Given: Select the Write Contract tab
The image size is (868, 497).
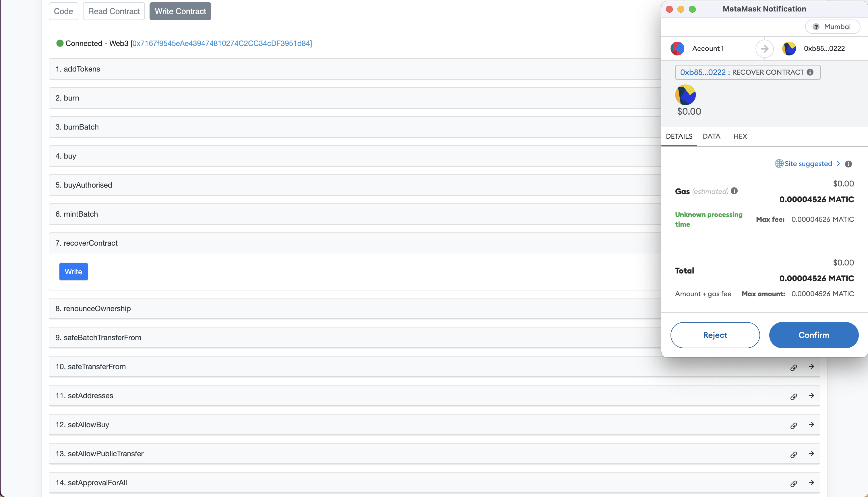Looking at the screenshot, I should (180, 11).
